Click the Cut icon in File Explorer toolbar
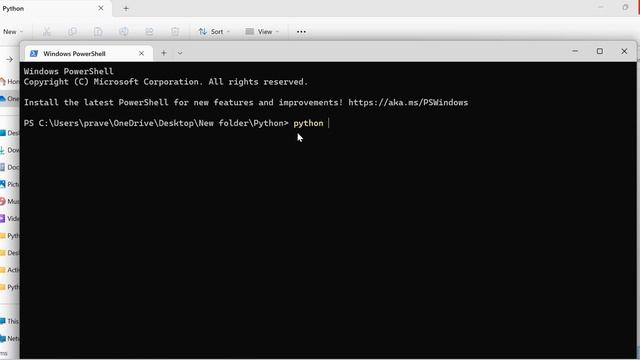The width and height of the screenshot is (640, 360). pos(47,31)
